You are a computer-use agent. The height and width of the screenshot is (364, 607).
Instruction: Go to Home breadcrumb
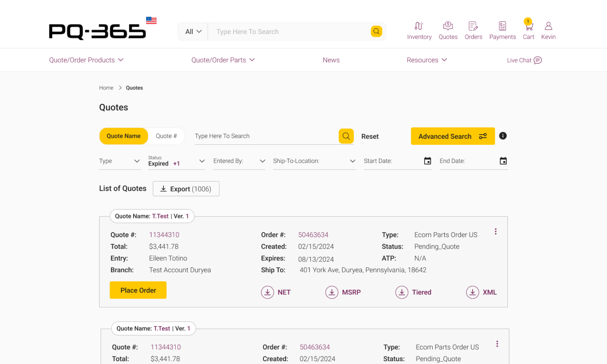tap(106, 88)
